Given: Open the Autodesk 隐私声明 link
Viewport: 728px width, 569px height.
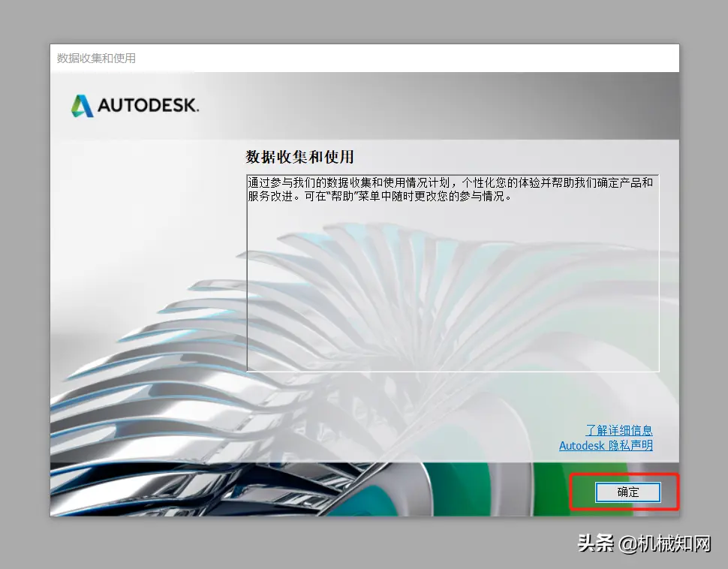Looking at the screenshot, I should [606, 445].
